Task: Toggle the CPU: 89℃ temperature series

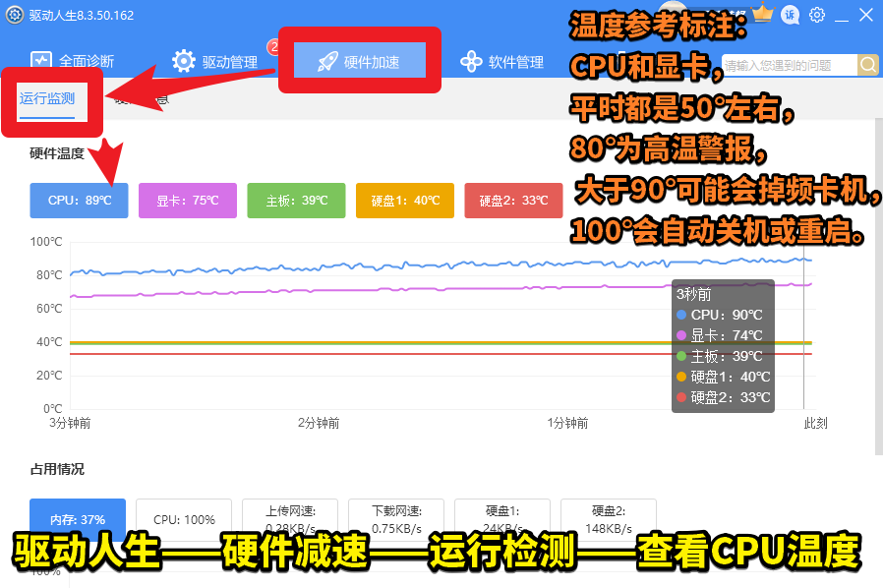Action: click(x=79, y=200)
